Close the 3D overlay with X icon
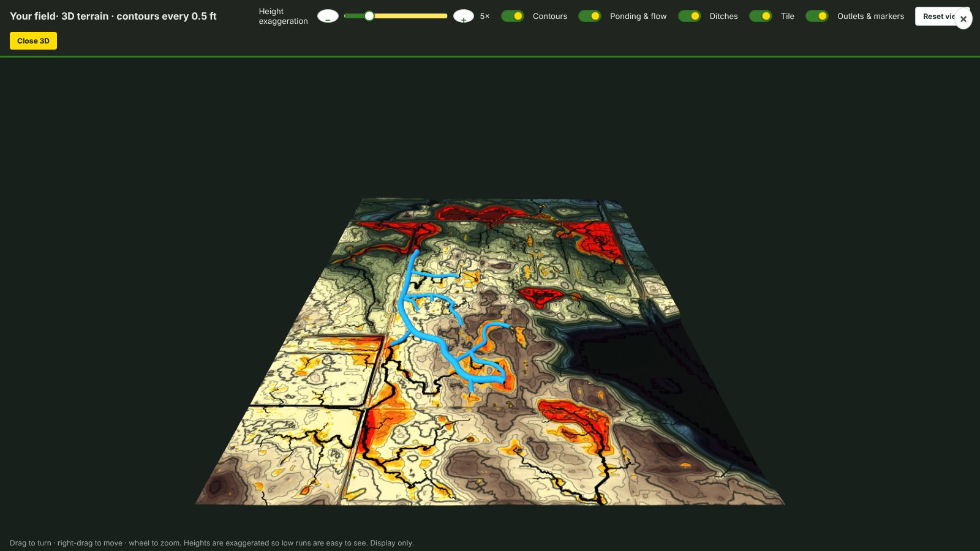 963,19
